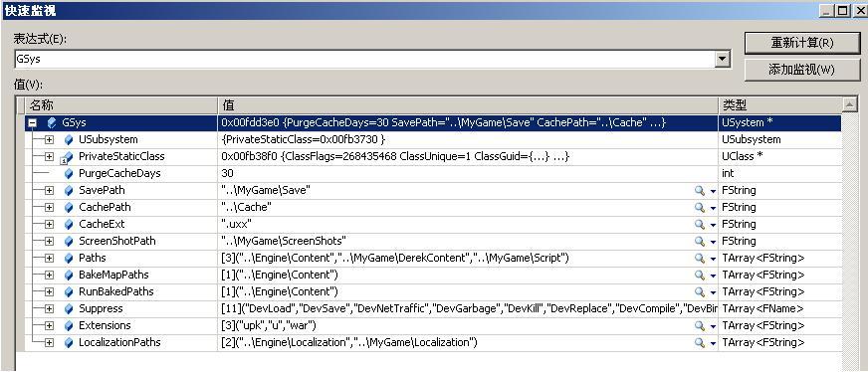Click the RunBakedPaths field icon
The image size is (868, 372).
69,291
